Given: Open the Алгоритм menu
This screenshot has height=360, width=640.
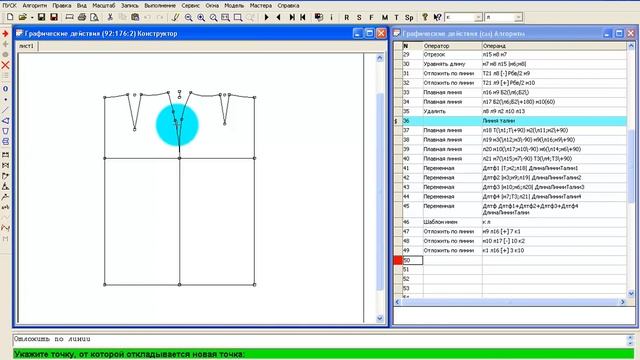Looking at the screenshot, I should click(35, 6).
